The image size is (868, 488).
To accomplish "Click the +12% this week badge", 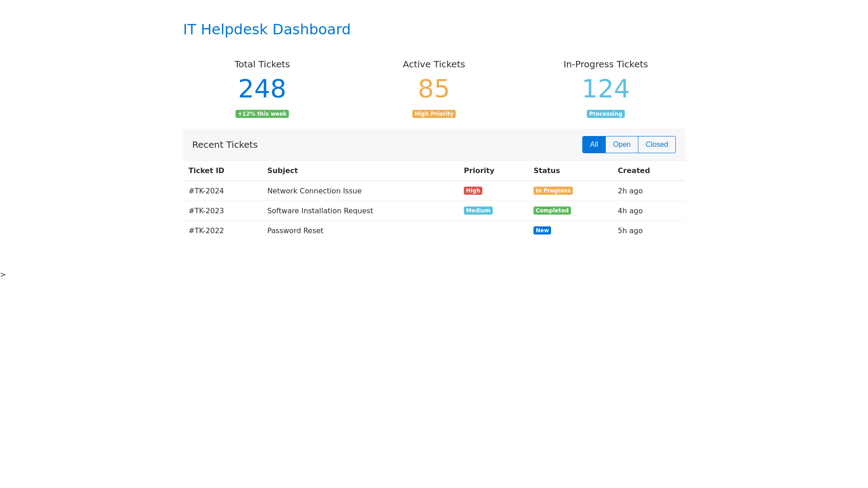I will (x=262, y=114).
